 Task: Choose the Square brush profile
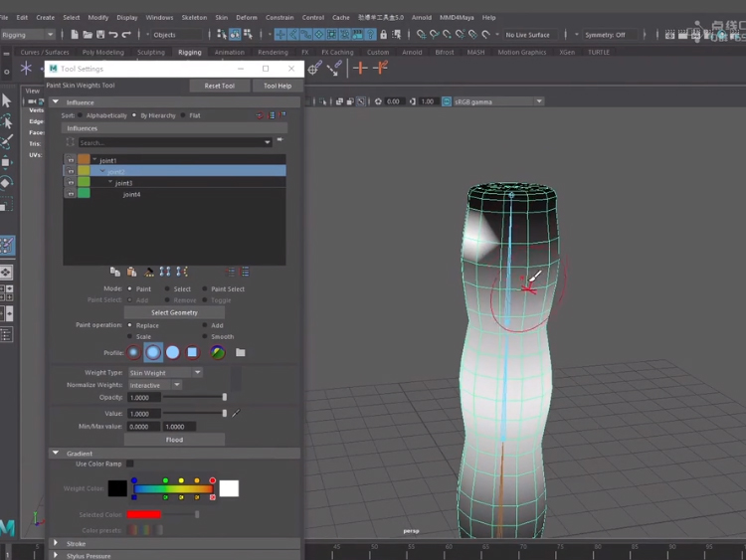192,352
